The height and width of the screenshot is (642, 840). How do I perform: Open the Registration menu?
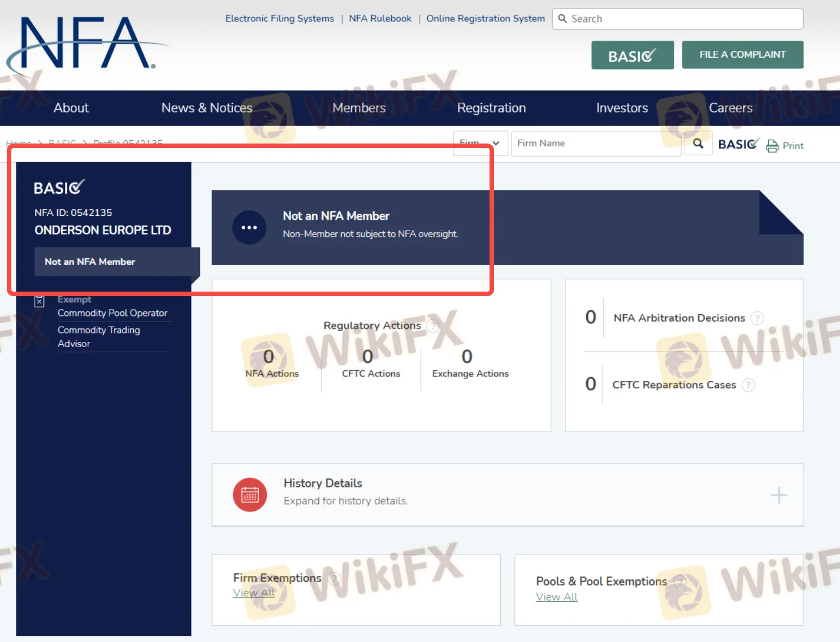[491, 108]
